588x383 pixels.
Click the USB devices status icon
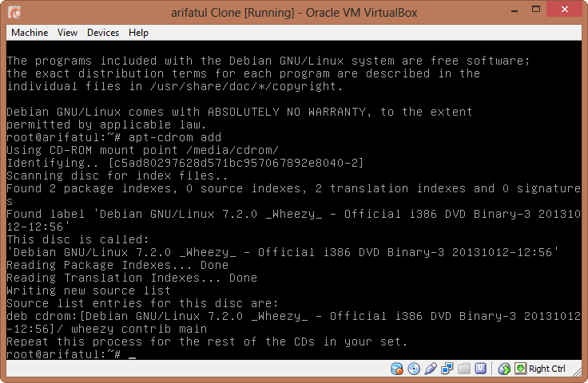tap(431, 369)
